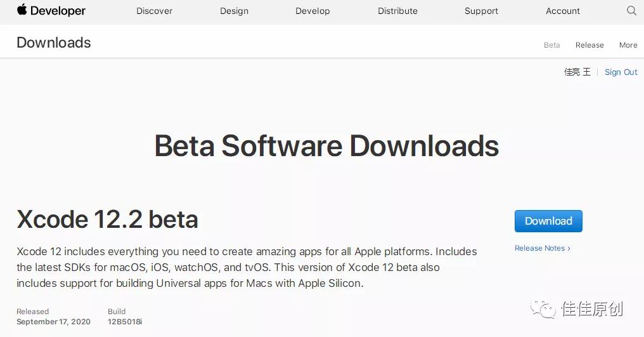Click the Sign Out link
The width and height of the screenshot is (644, 337).
point(621,72)
